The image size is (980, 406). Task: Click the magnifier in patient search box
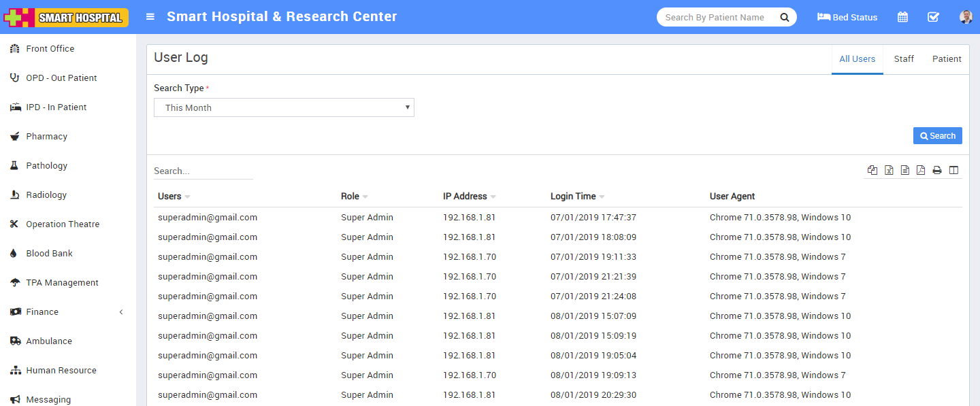pos(784,17)
